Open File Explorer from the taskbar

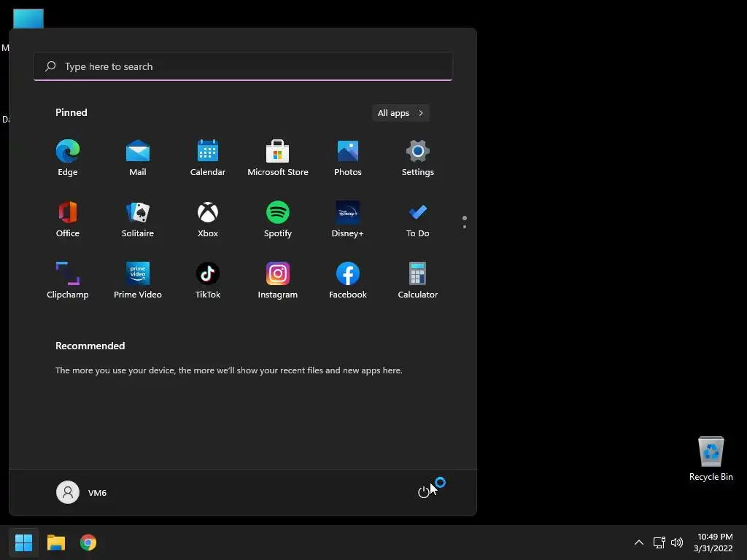coord(55,542)
